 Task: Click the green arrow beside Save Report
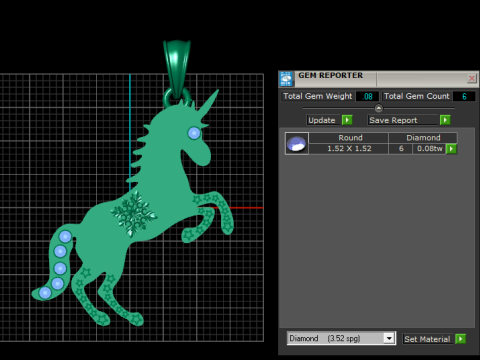[445, 120]
